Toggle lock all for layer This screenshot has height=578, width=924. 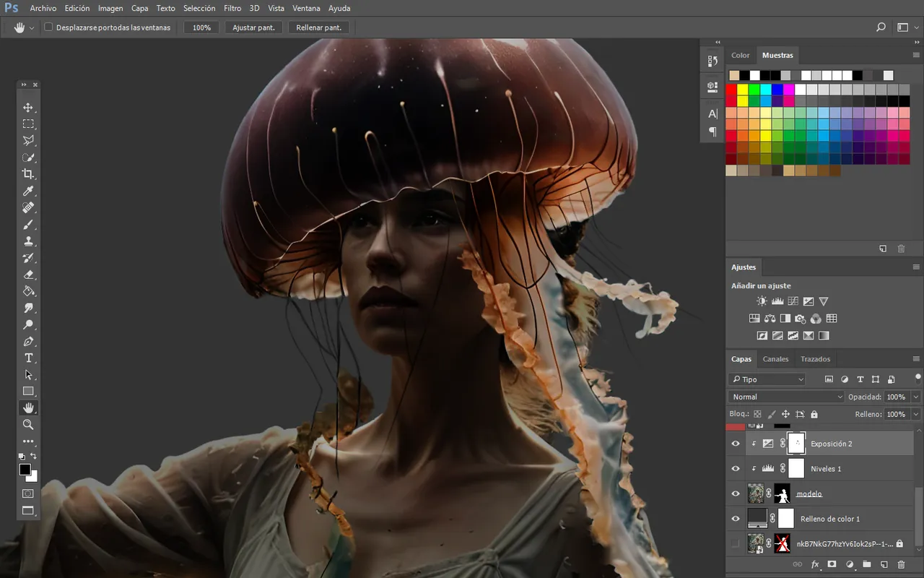click(x=814, y=415)
